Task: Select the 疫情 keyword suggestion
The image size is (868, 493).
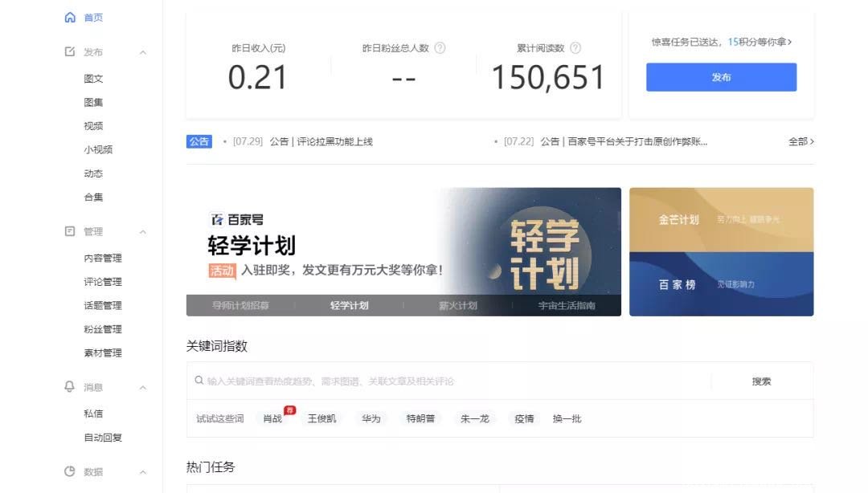Action: pyautogui.click(x=524, y=419)
